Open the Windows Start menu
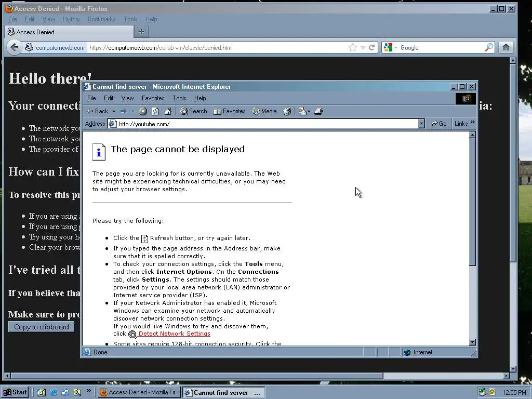Screen dimensions: 532x399 [14, 393]
